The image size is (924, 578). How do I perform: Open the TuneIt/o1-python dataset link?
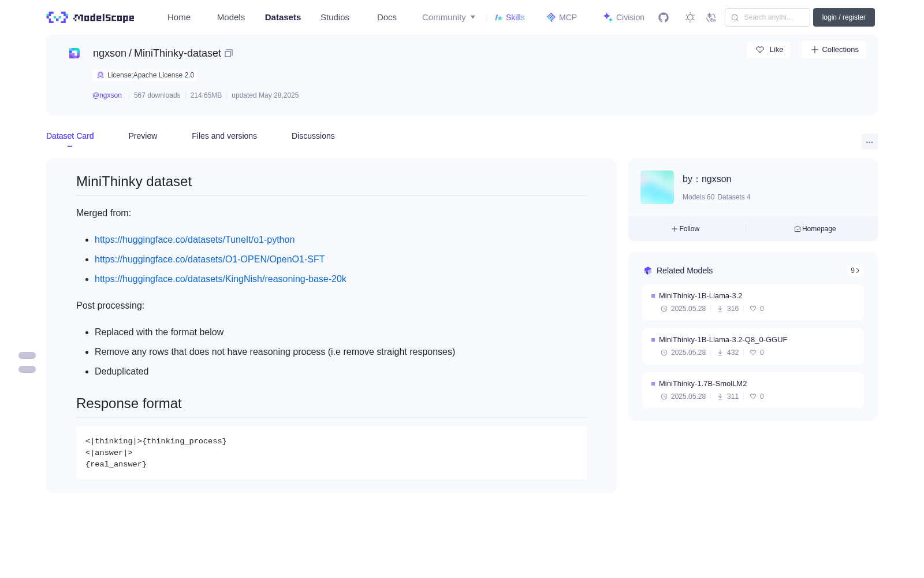[195, 239]
